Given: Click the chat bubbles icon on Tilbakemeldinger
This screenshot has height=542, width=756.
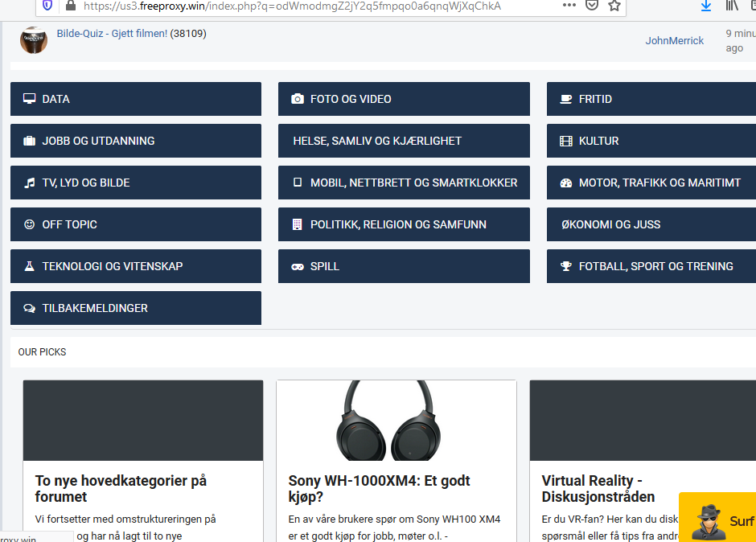Looking at the screenshot, I should pos(30,308).
